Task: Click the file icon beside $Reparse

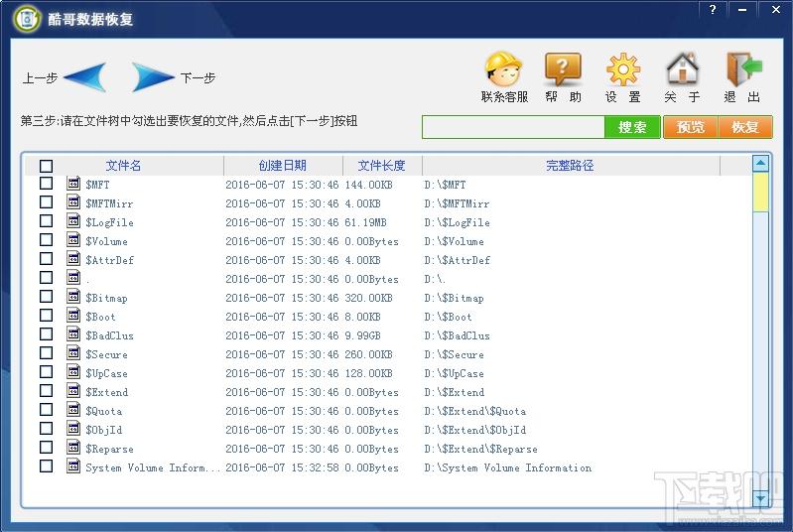Action: [x=73, y=447]
